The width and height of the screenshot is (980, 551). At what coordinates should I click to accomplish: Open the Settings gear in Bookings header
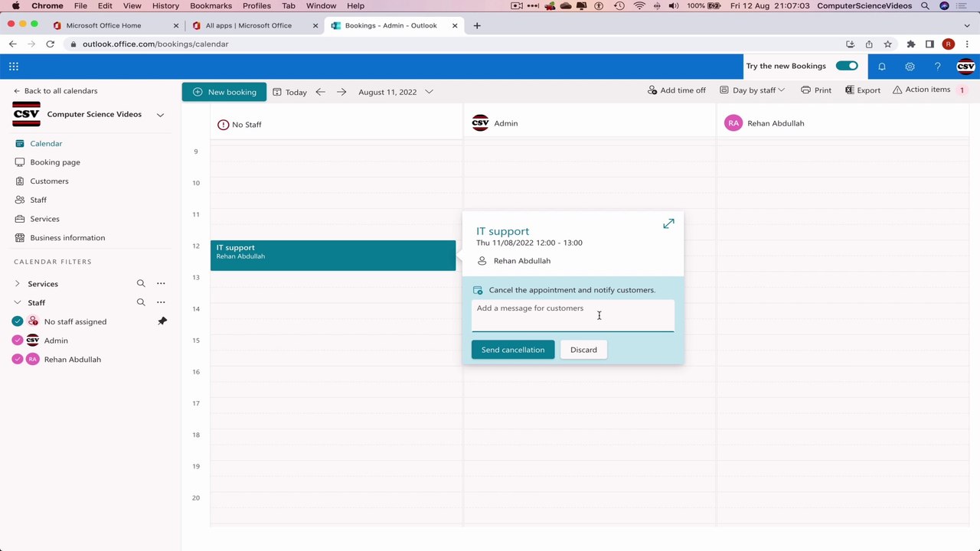point(910,67)
